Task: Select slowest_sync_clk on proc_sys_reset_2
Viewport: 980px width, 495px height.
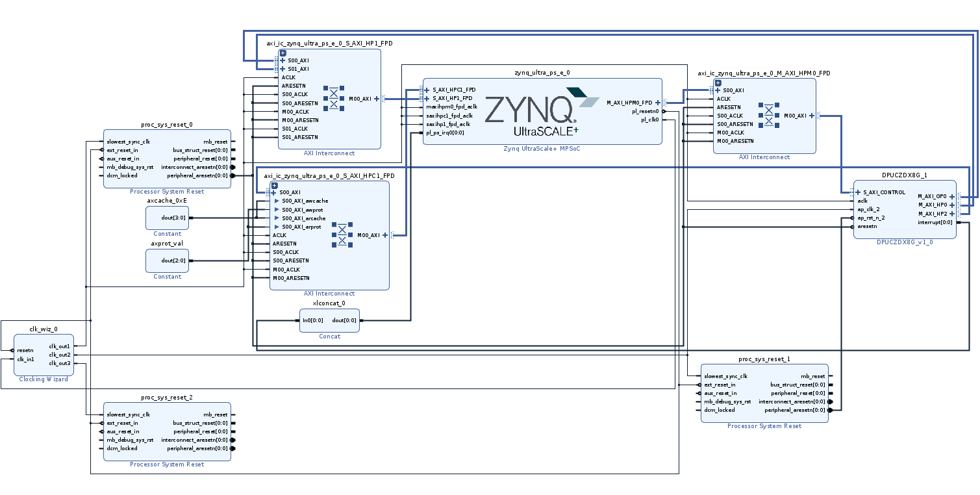Action: [128, 414]
